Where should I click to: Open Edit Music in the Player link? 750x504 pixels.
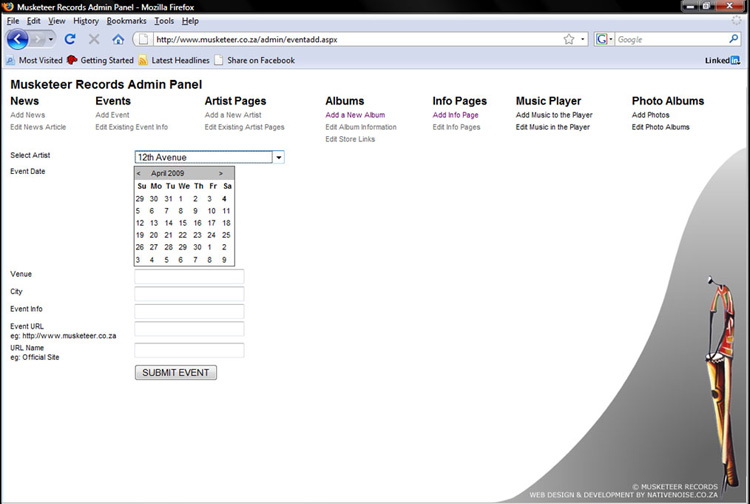(x=553, y=127)
